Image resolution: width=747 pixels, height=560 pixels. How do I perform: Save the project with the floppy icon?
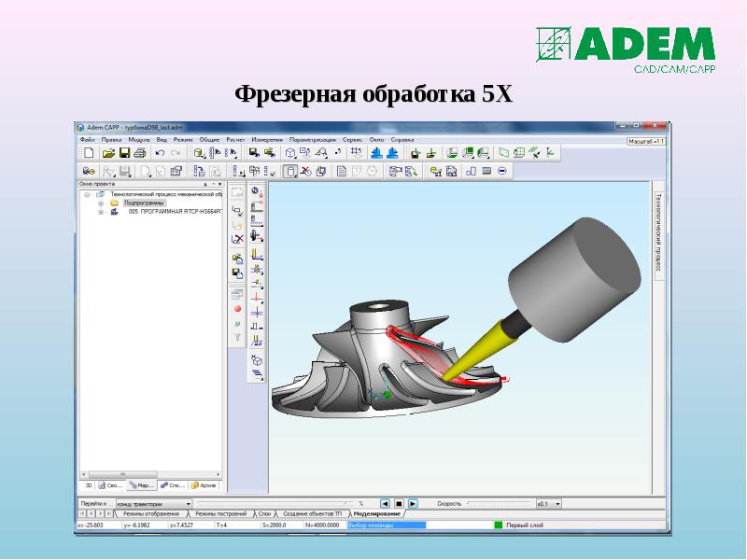(124, 153)
